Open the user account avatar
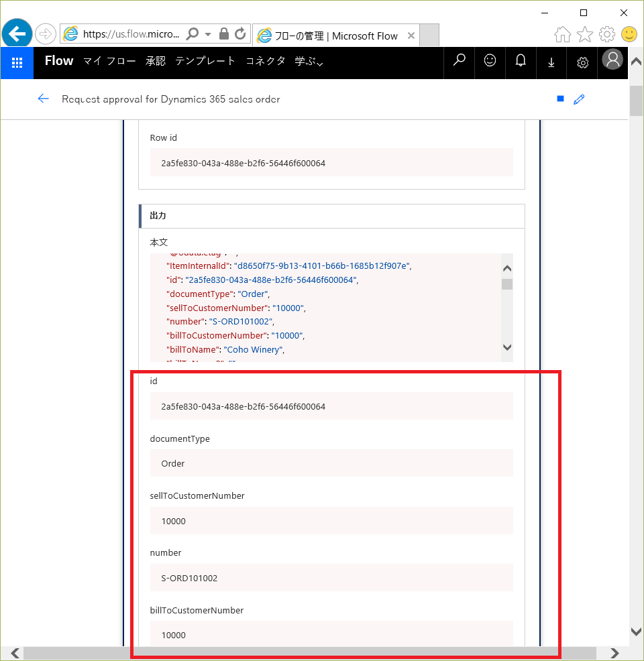644x661 pixels. tap(612, 60)
